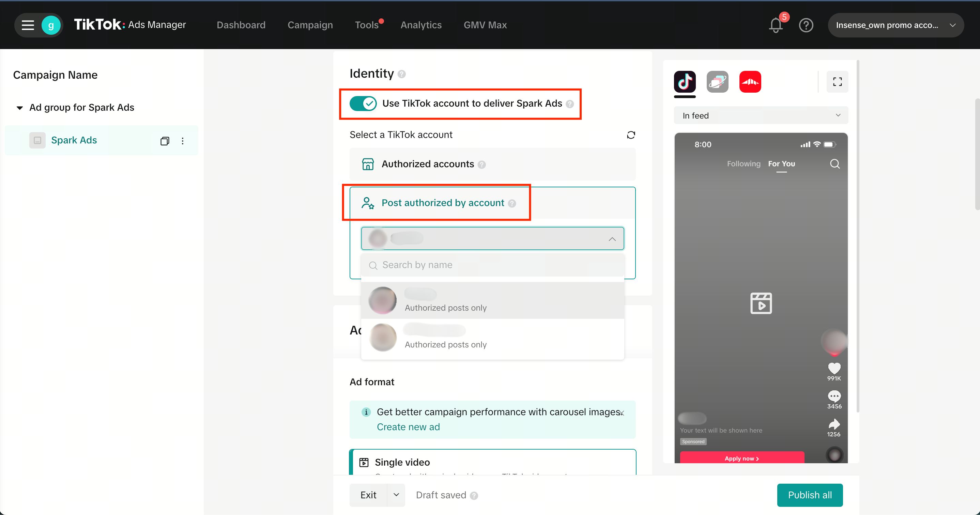Viewport: 980px width, 515px height.
Task: Open the Analytics menu
Action: click(421, 25)
